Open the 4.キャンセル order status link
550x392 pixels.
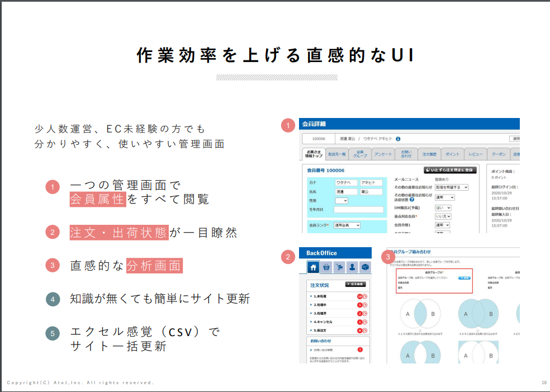(323, 322)
